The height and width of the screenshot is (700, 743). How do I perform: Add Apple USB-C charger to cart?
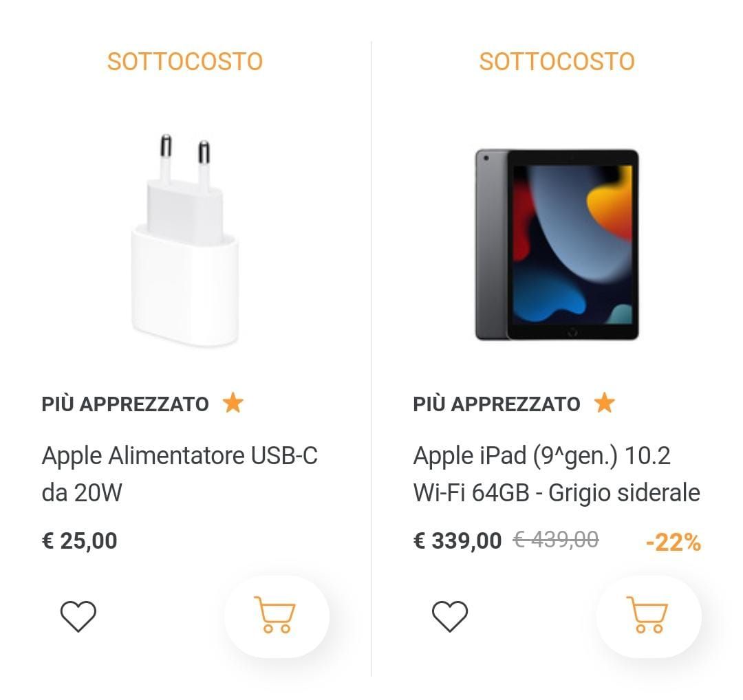click(276, 615)
